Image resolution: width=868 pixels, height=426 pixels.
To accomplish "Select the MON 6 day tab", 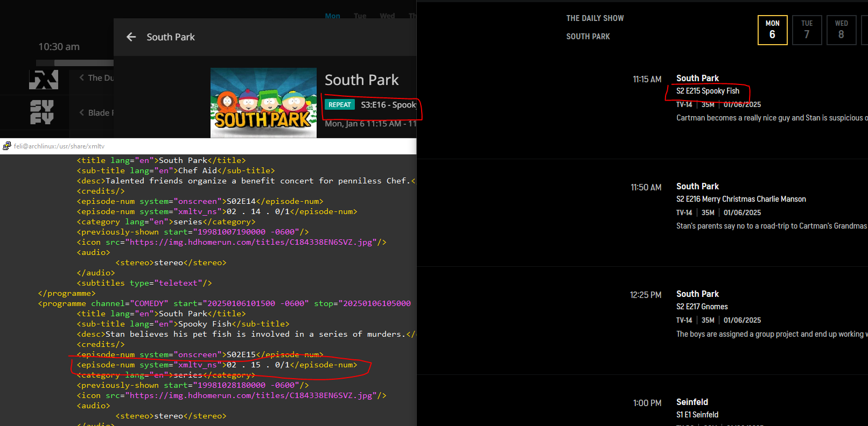I will click(772, 30).
